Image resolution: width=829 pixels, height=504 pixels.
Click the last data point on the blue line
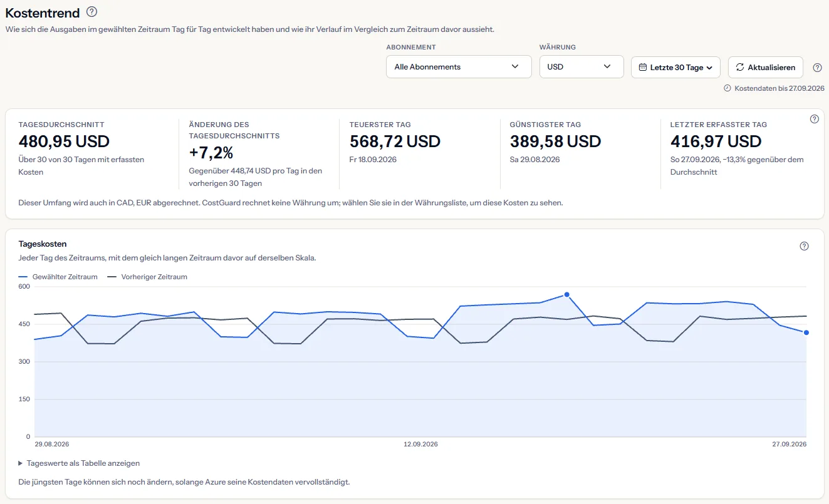click(x=806, y=332)
